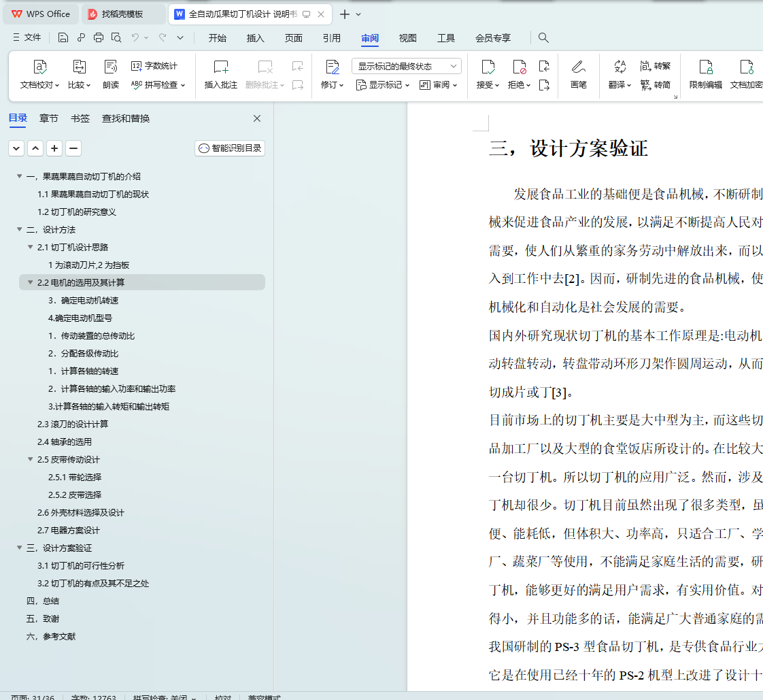Select the 画笔 pen tool
Screen dimensions: 763x700
pyautogui.click(x=578, y=67)
